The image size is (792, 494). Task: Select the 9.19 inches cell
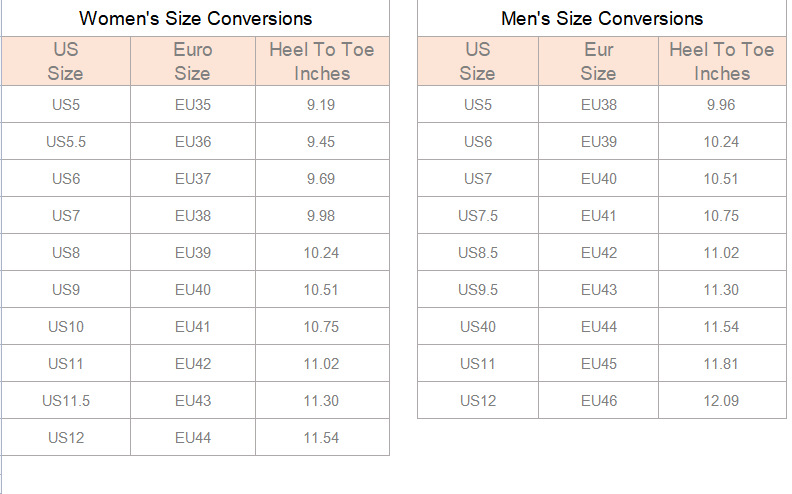(321, 105)
